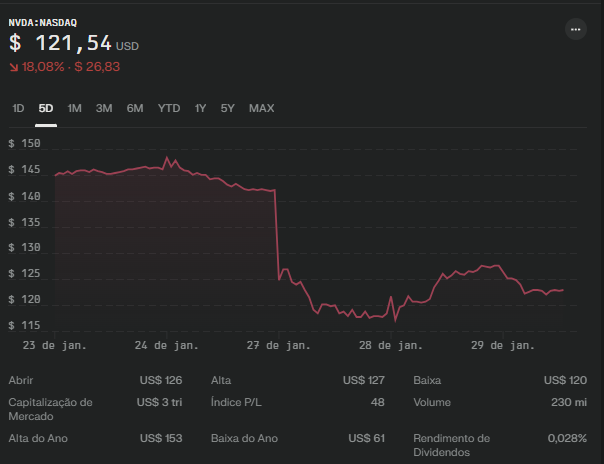Click the $ 135 y-axis label
Image resolution: width=604 pixels, height=464 pixels.
(x=24, y=222)
